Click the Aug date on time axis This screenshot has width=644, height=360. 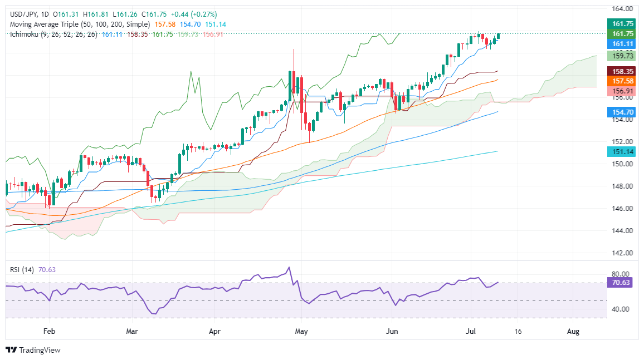pos(573,331)
